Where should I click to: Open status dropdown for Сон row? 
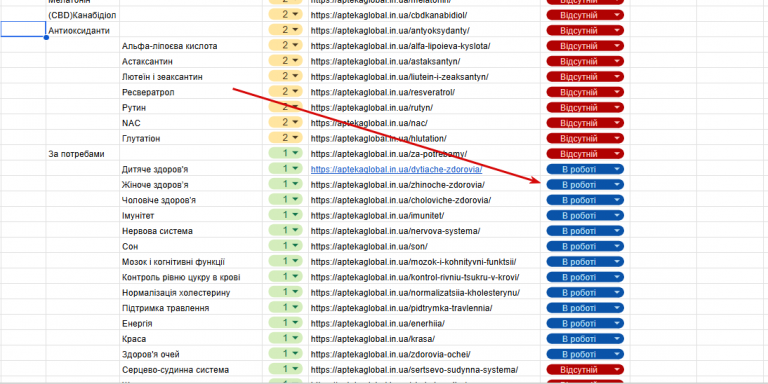[585, 246]
